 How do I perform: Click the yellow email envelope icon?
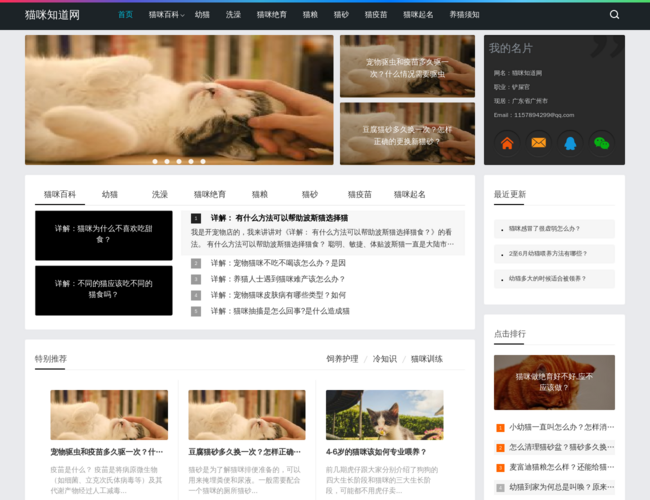coord(538,143)
